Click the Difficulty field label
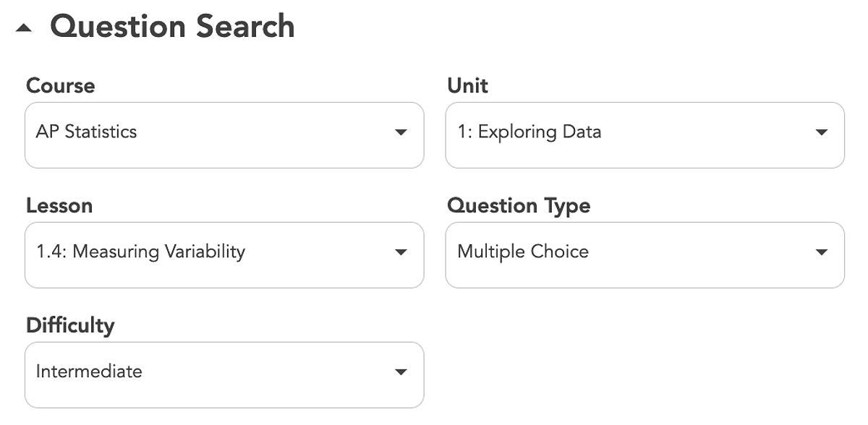Image resolution: width=868 pixels, height=425 pixels. [70, 326]
